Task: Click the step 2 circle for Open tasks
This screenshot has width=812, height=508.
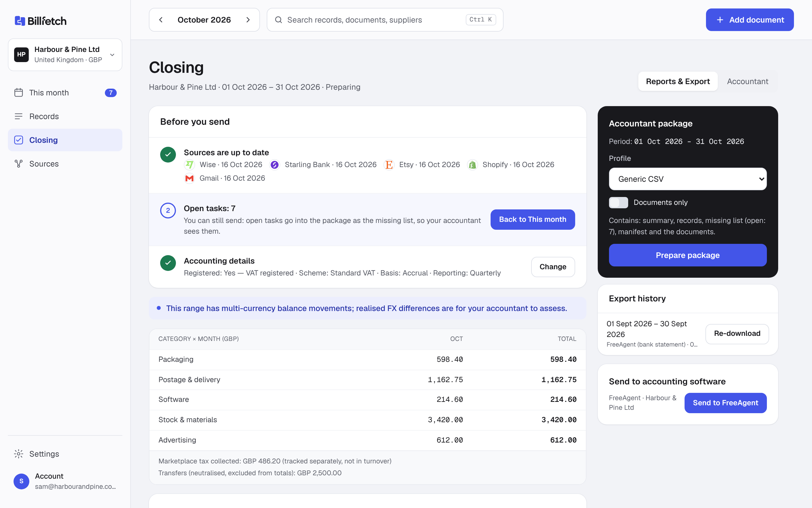Action: pyautogui.click(x=168, y=210)
